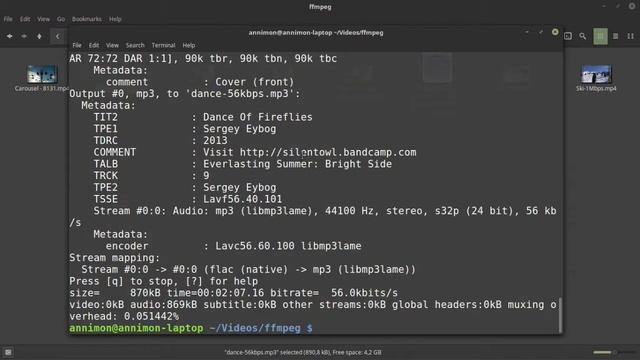Switch file manager to icon view
640x360 pixels.
point(600,36)
